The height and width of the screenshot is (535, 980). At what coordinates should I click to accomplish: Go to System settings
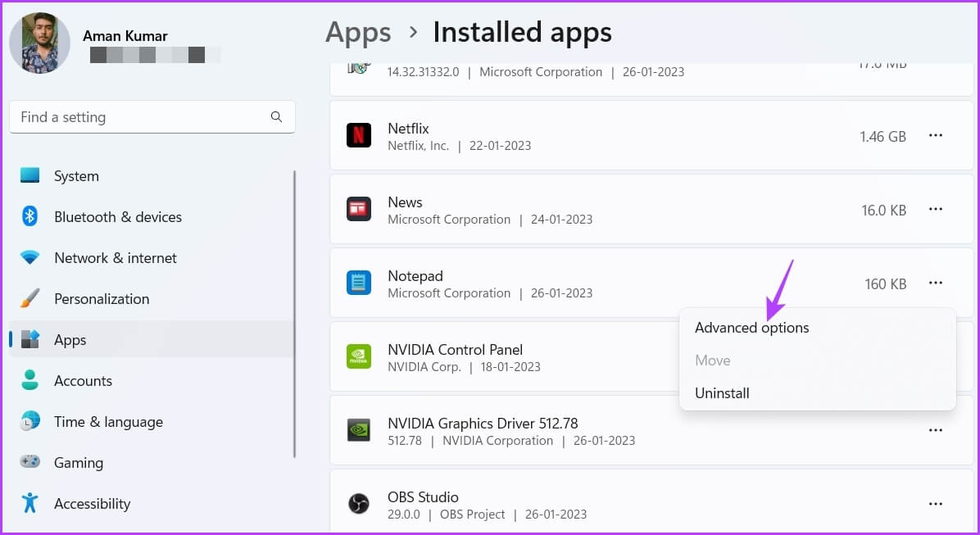pos(152,175)
